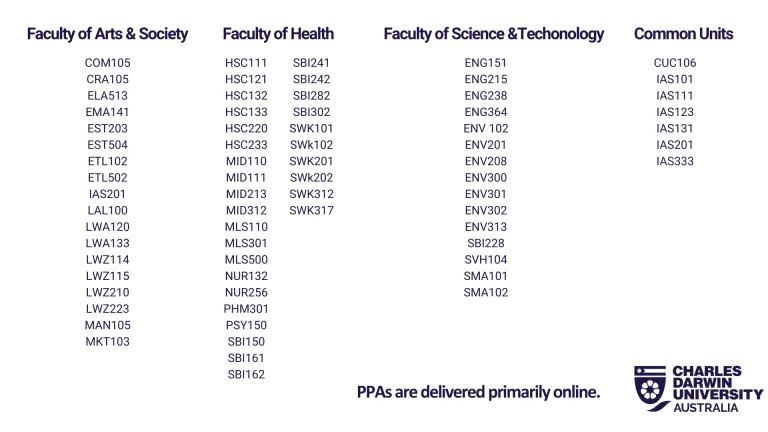The image size is (768, 432).
Task: Select unit code IAS333
Action: (x=675, y=161)
